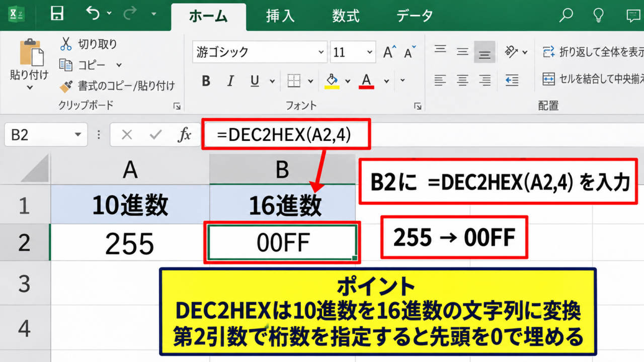Expand the paste options arrow under 貼り付け
Image resolution: width=644 pixels, height=362 pixels.
click(29, 87)
